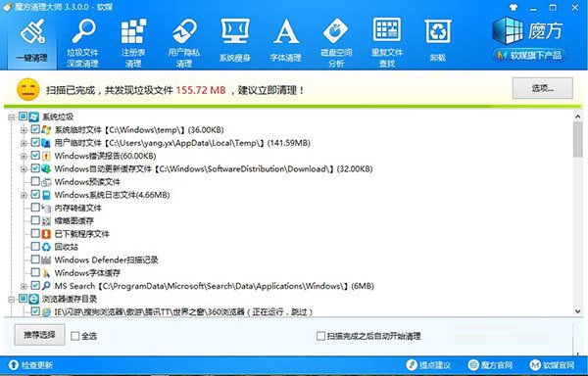Image resolution: width=588 pixels, height=376 pixels.
Task: Click the 检查更新 arrow icon
Action: (x=14, y=365)
